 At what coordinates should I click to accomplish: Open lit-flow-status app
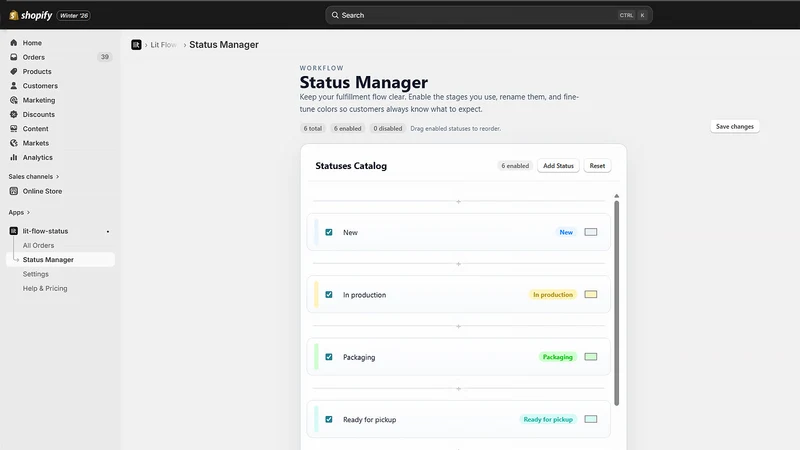point(45,231)
